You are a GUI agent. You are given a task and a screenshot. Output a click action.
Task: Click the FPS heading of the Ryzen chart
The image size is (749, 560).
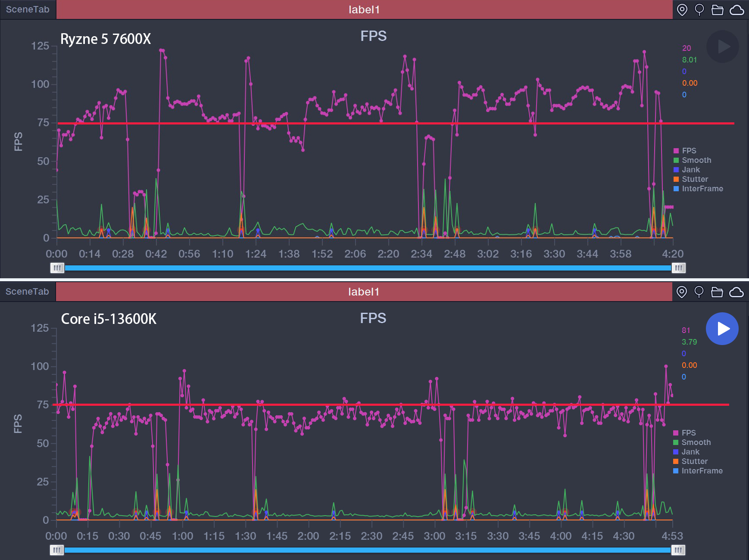(373, 36)
